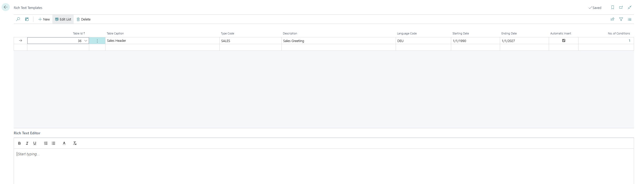Image resolution: width=644 pixels, height=184 pixels.
Task: Toggle the filter pane icon
Action: click(x=621, y=19)
